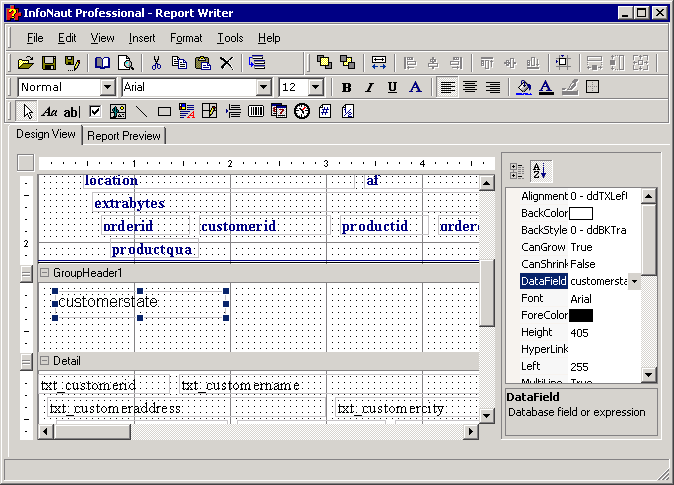674x485 pixels.
Task: Open the View menu
Action: click(102, 38)
